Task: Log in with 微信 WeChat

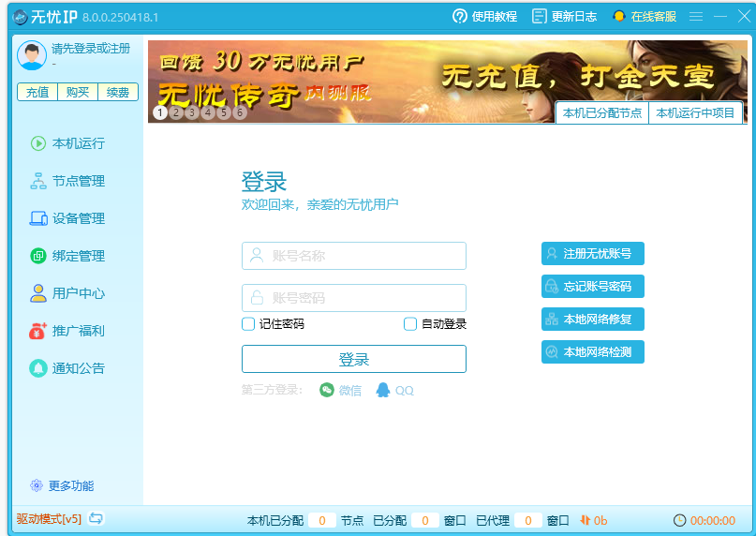Action: (x=340, y=390)
